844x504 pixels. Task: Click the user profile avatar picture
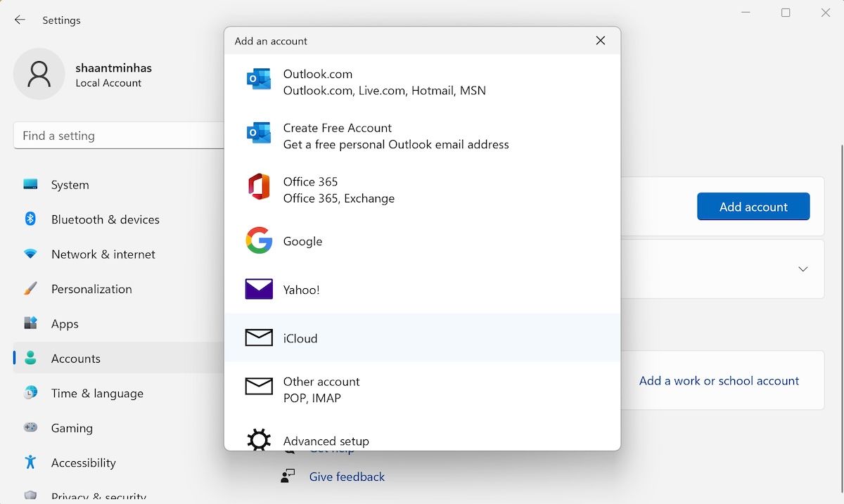click(39, 74)
